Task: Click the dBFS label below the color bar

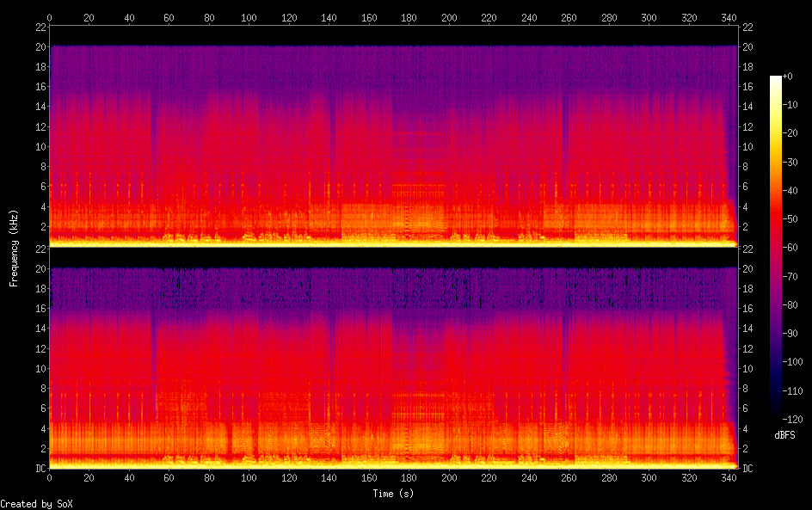Action: (784, 436)
